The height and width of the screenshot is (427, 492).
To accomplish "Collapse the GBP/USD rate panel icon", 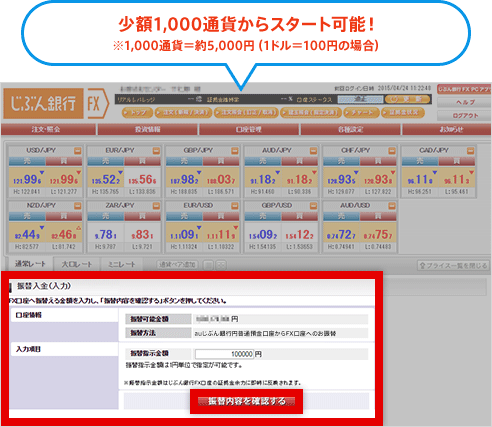I will tap(314, 206).
